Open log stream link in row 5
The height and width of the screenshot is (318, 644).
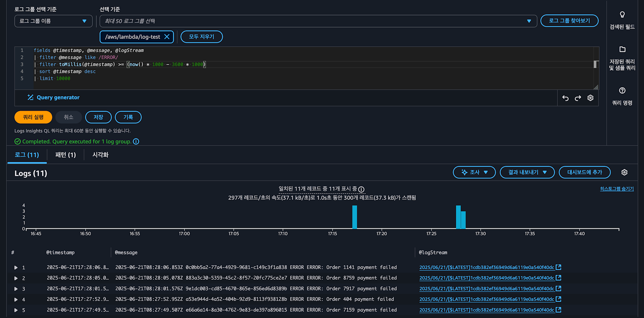pyautogui.click(x=487, y=310)
